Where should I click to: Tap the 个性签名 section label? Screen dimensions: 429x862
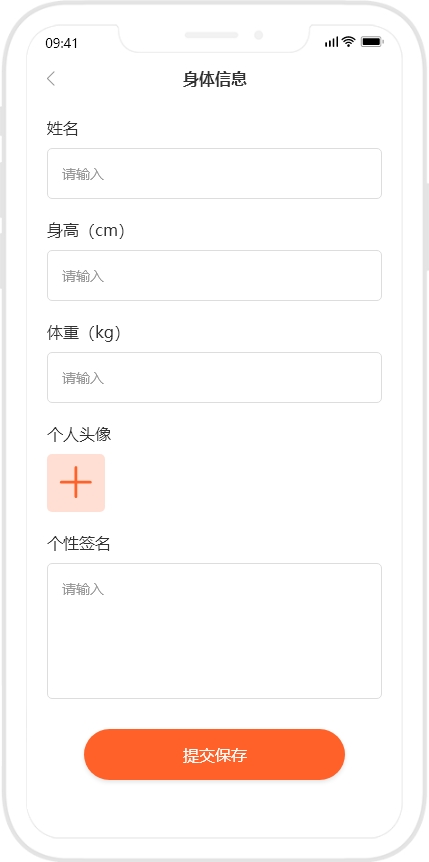point(79,544)
